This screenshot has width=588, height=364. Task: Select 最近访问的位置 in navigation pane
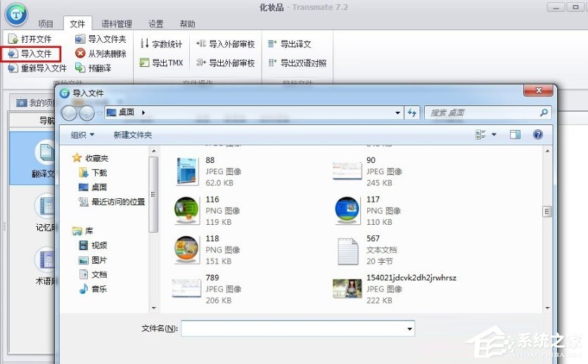pos(112,202)
